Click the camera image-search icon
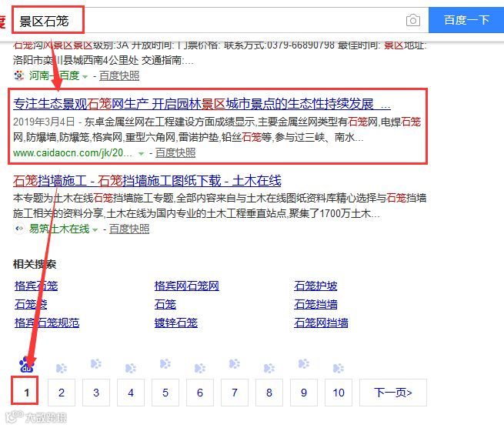The height and width of the screenshot is (428, 504). (x=413, y=21)
